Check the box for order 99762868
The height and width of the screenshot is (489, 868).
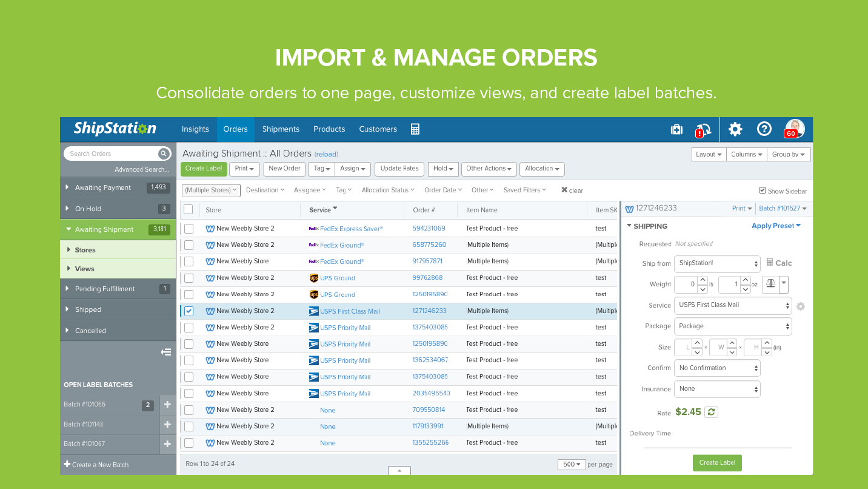(x=189, y=278)
